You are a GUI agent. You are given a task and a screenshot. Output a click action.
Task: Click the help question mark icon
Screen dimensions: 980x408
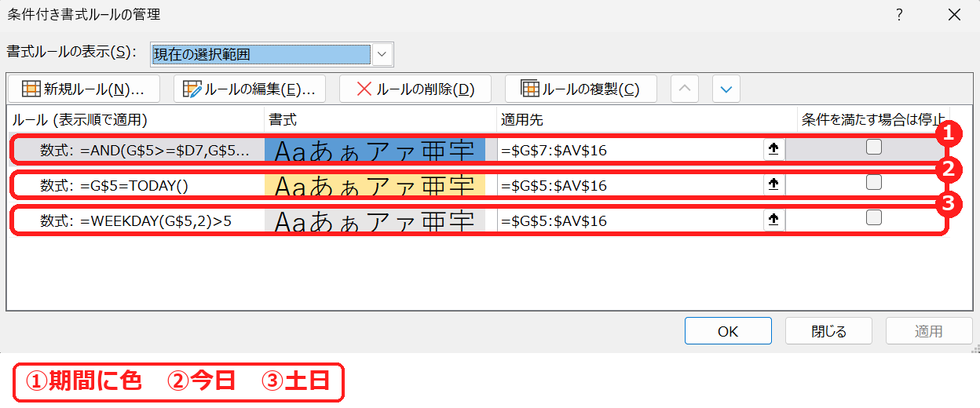pyautogui.click(x=898, y=14)
